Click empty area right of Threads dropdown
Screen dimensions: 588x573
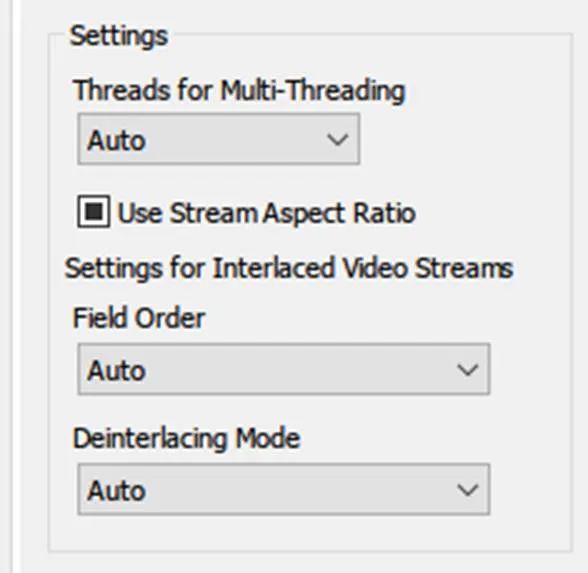coord(465,139)
